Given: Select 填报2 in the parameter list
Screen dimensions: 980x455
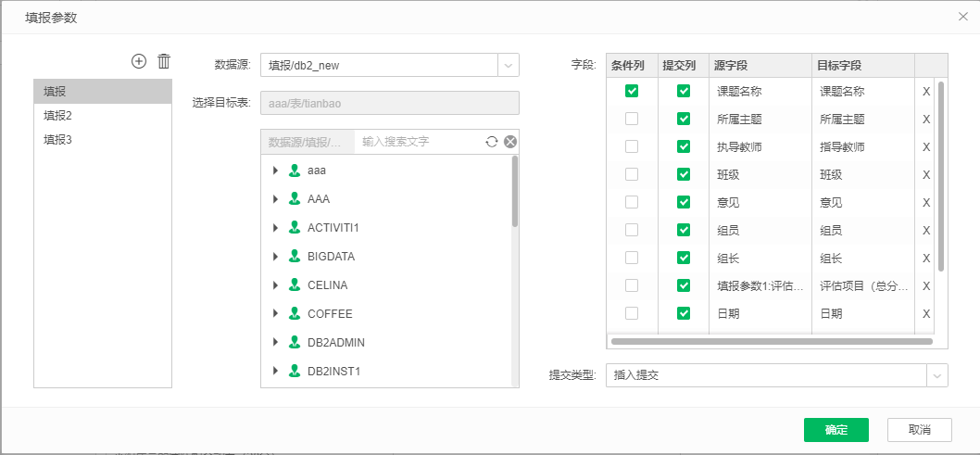Looking at the screenshot, I should 57,116.
